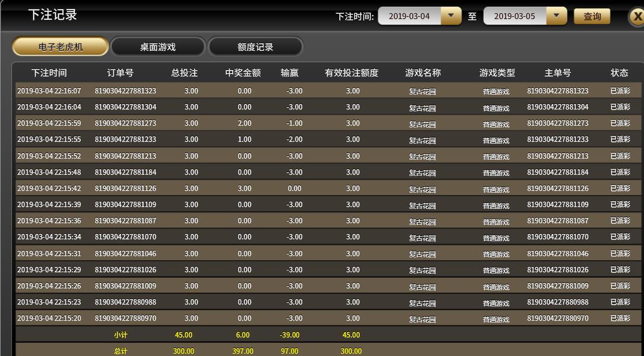Click the 下注时间 column header
The height and width of the screenshot is (356, 644).
(49, 73)
